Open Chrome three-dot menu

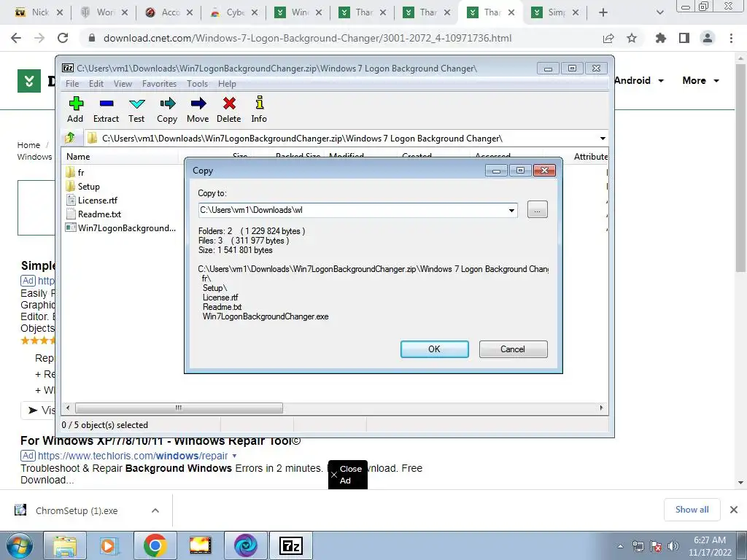[x=731, y=38]
